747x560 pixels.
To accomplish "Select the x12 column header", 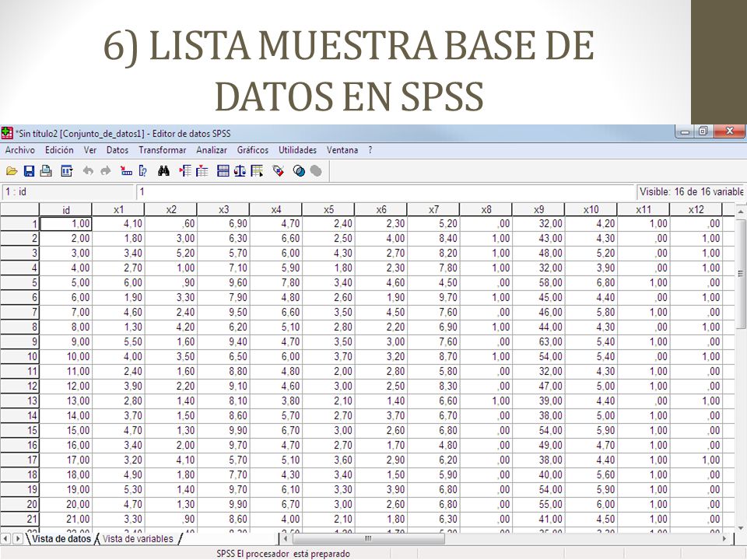I will 696,209.
